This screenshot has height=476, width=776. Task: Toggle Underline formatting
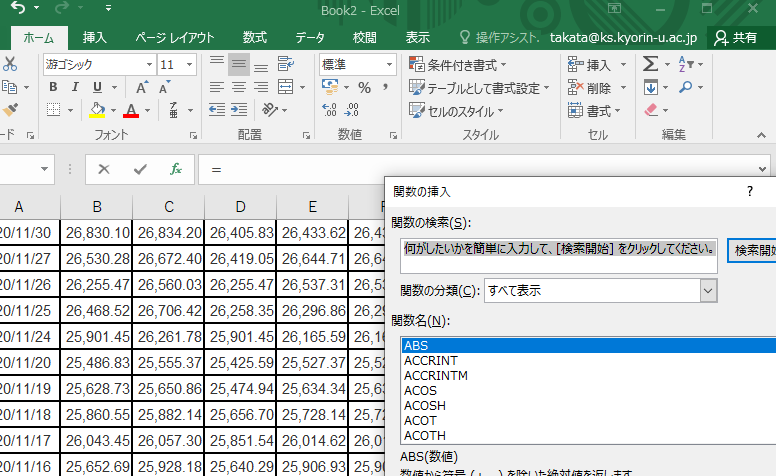97,87
